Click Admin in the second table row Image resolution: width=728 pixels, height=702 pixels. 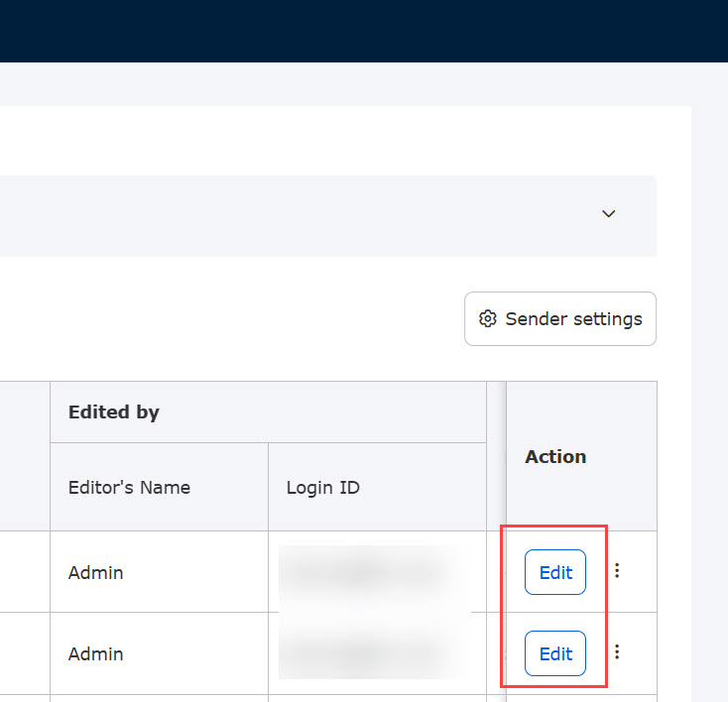[95, 653]
